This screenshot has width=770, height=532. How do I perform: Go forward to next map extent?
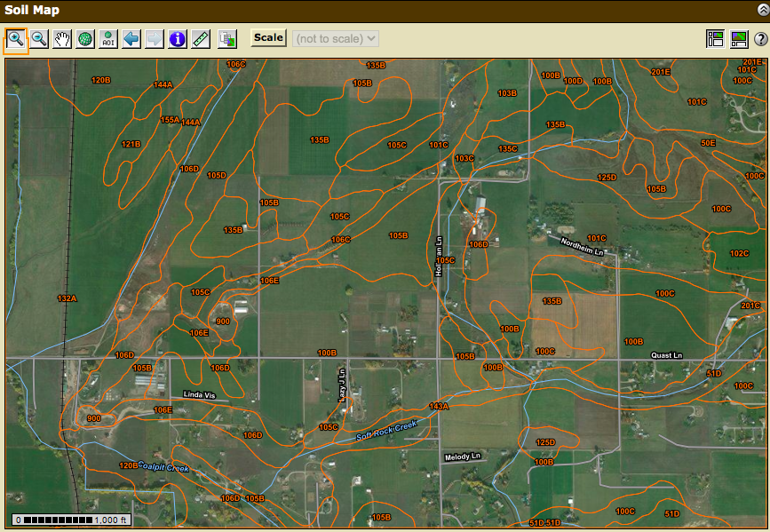(155, 39)
